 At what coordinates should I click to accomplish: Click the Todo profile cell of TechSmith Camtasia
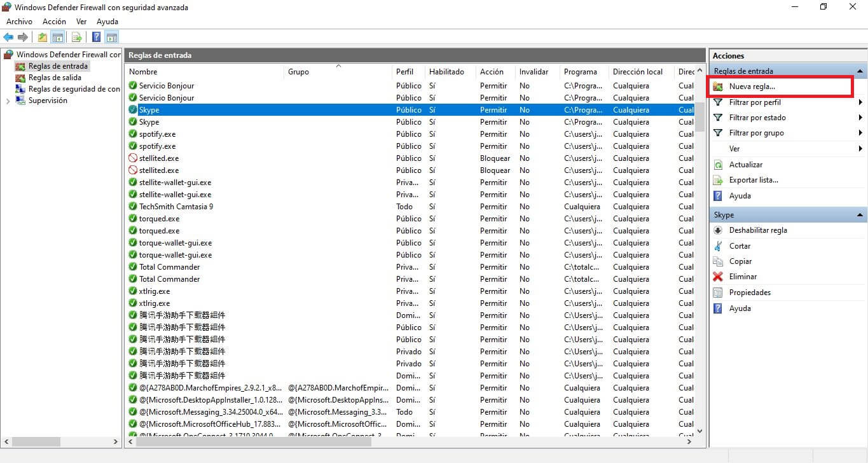coord(404,207)
